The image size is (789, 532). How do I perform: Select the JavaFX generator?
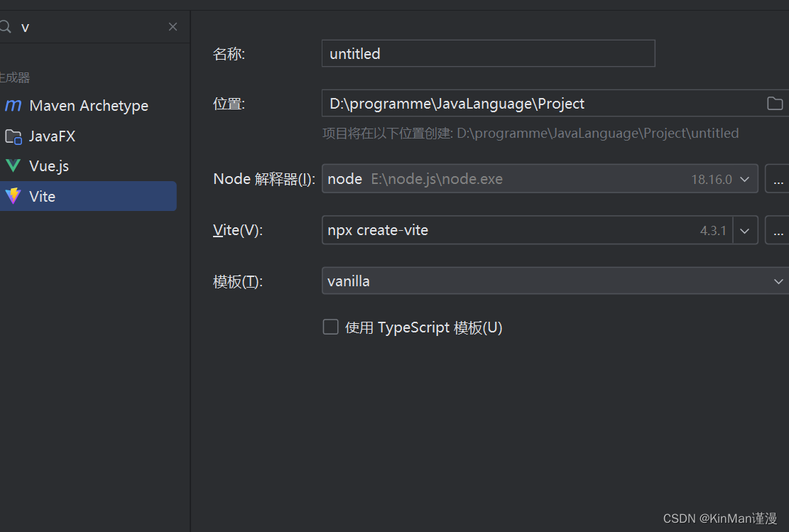89,136
